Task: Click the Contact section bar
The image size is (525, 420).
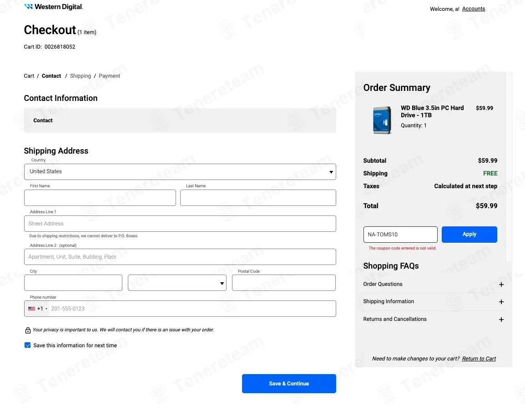Action: pyautogui.click(x=180, y=120)
